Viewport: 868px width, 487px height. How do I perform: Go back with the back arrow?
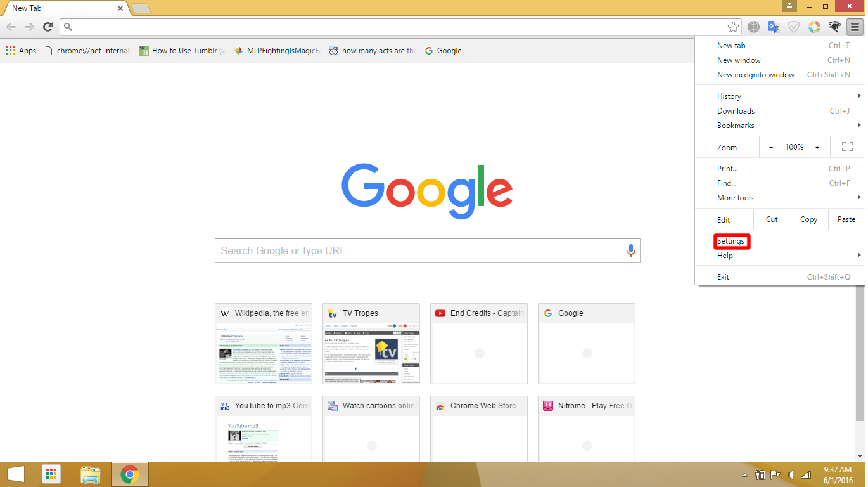pyautogui.click(x=11, y=27)
